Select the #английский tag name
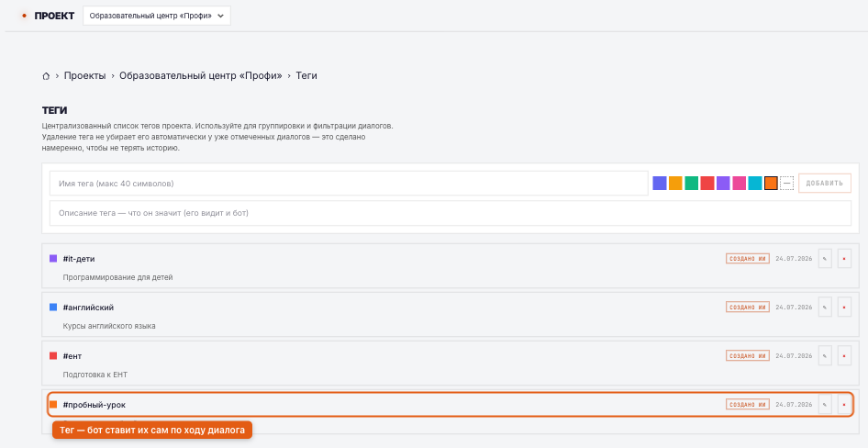Screen dimensions: 868x448 (x=88, y=308)
